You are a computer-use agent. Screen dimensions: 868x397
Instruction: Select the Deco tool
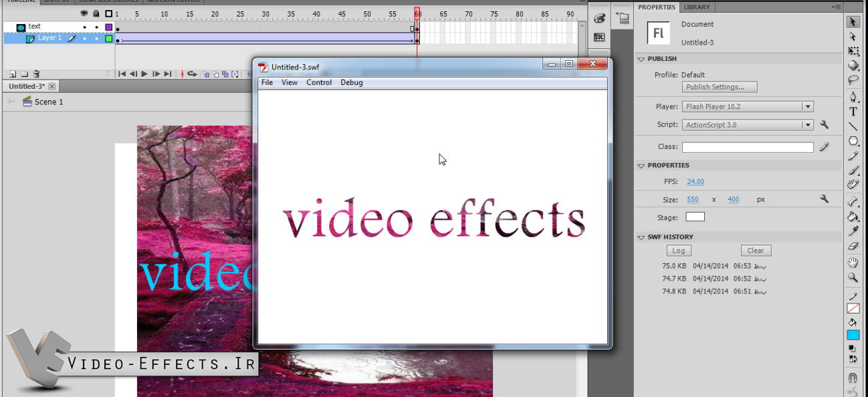tap(853, 185)
